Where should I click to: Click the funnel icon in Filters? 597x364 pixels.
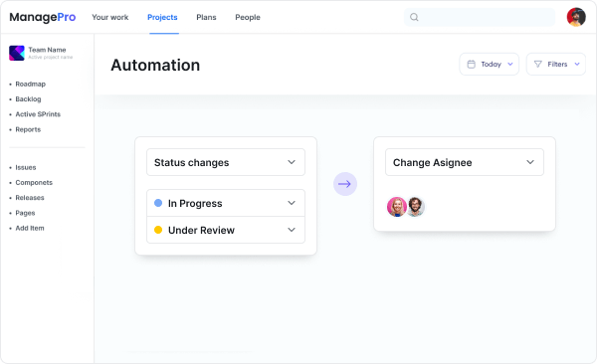pos(537,64)
